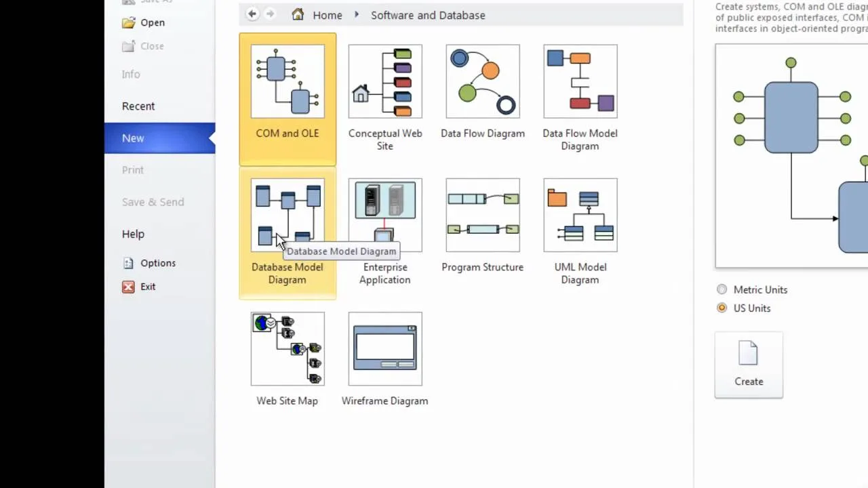868x488 pixels.
Task: Click the Open menu label
Action: click(153, 22)
